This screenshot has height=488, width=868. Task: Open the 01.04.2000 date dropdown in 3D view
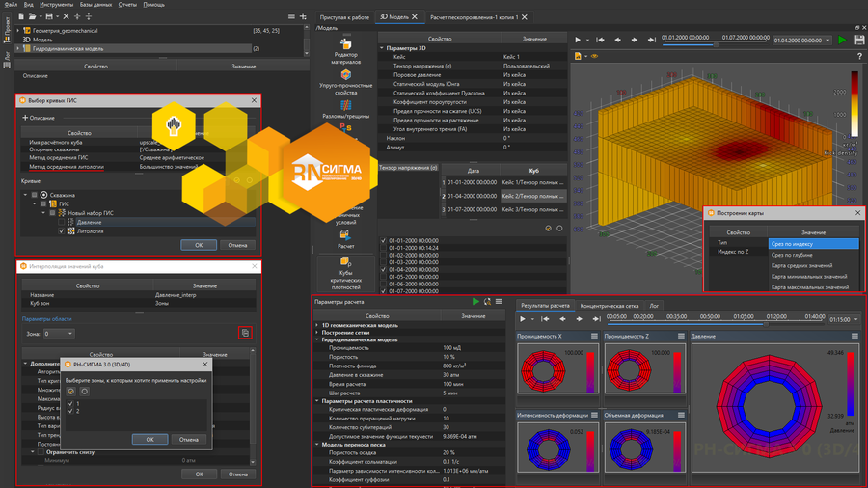pyautogui.click(x=801, y=41)
